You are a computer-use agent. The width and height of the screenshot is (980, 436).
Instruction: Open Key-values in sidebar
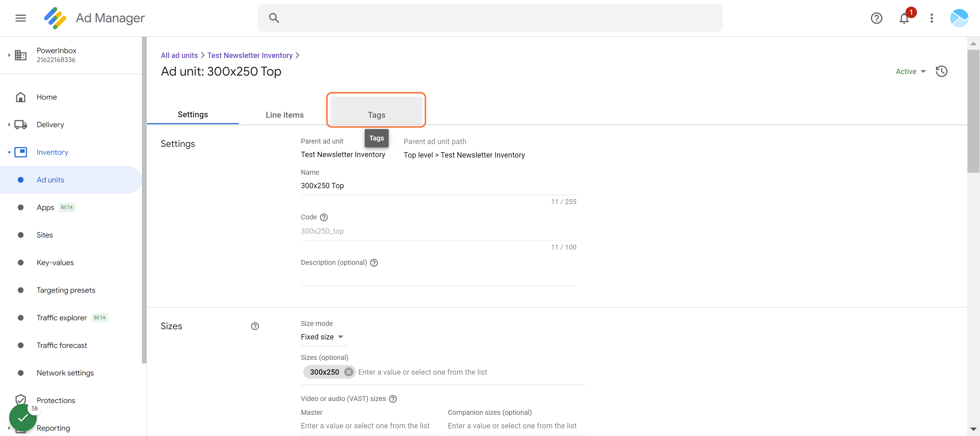coord(71,263)
